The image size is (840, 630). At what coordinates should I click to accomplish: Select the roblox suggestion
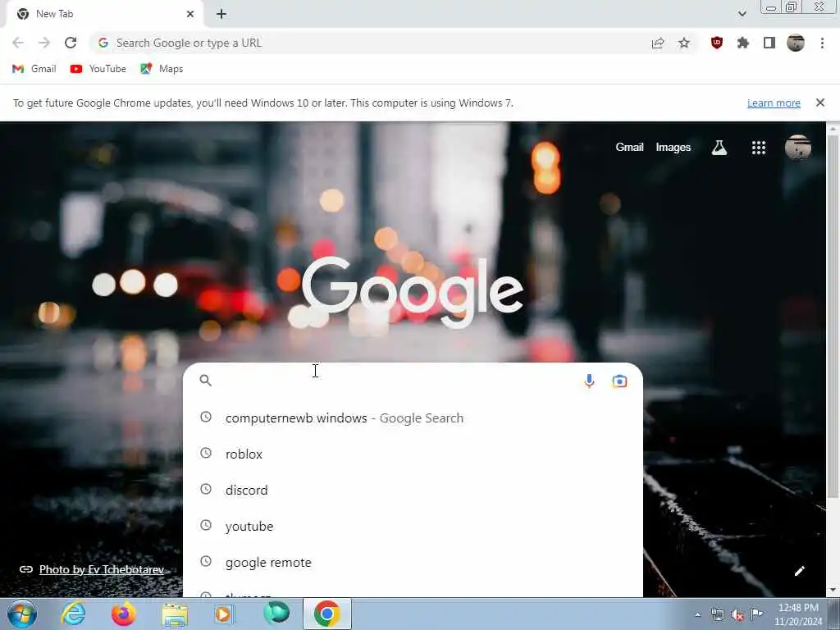(x=413, y=454)
